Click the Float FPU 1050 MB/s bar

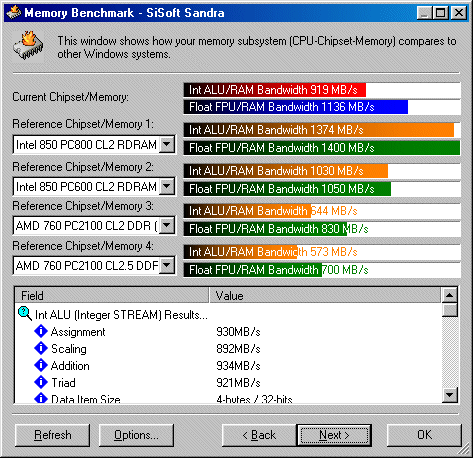(x=287, y=189)
